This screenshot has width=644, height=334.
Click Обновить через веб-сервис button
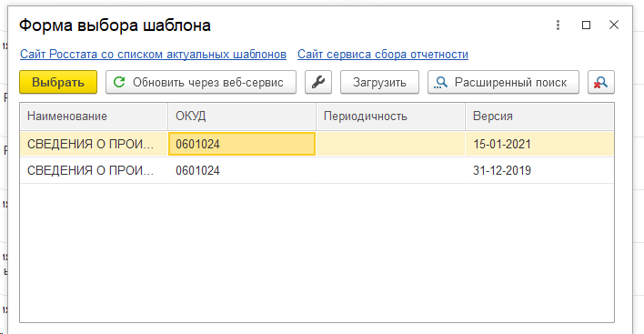[201, 82]
